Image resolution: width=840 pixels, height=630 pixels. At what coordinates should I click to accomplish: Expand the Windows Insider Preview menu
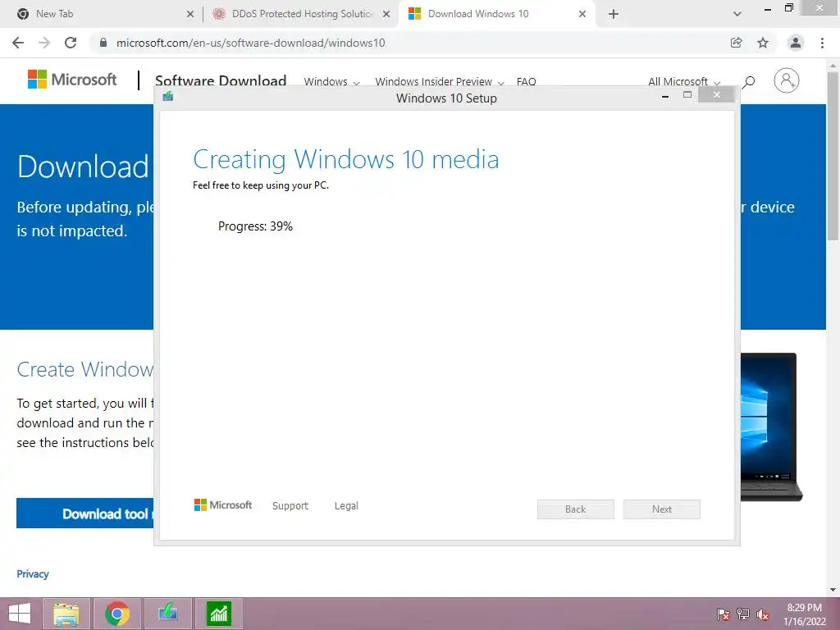click(x=440, y=81)
